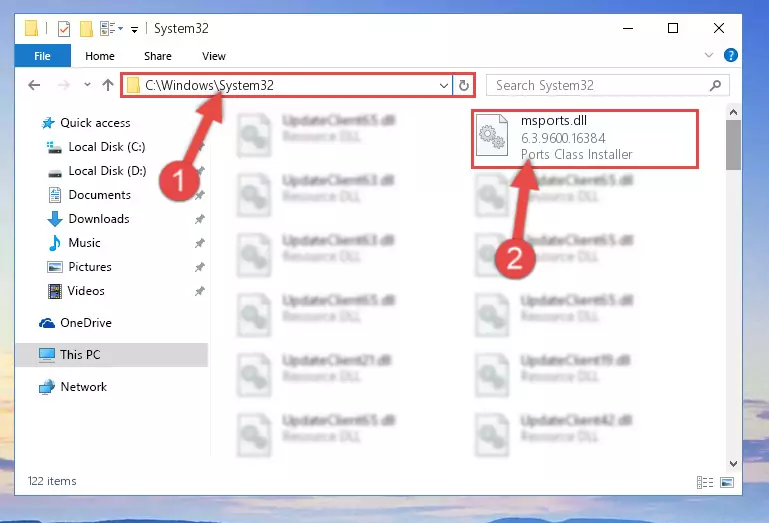Click the pin icon beside Downloads
The height and width of the screenshot is (523, 769).
200,219
